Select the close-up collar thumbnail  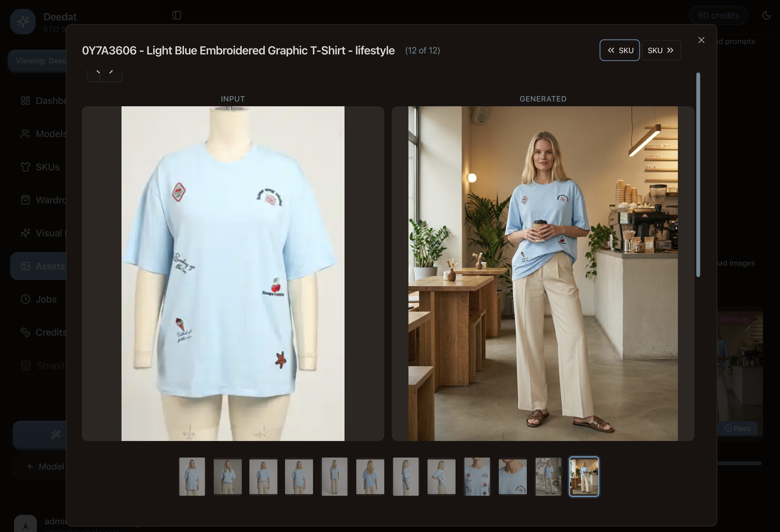[x=512, y=477]
